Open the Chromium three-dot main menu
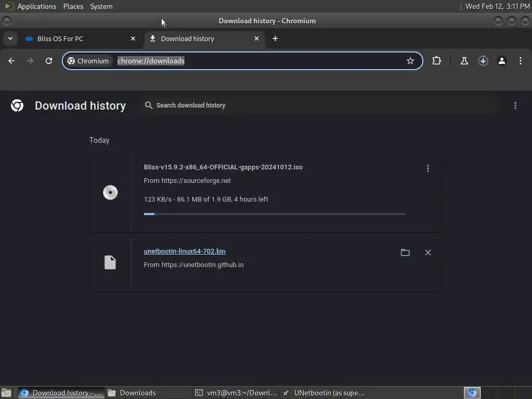This screenshot has width=532, height=399. pos(521,61)
